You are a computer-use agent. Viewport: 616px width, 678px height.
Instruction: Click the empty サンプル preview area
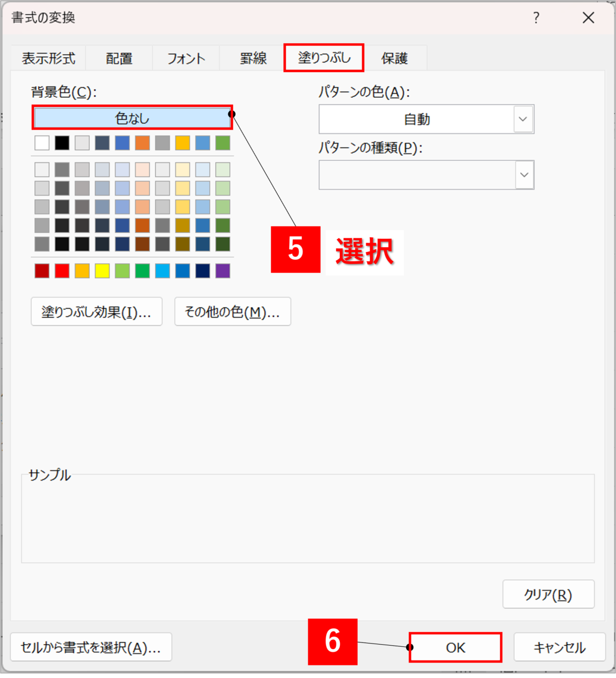(307, 519)
